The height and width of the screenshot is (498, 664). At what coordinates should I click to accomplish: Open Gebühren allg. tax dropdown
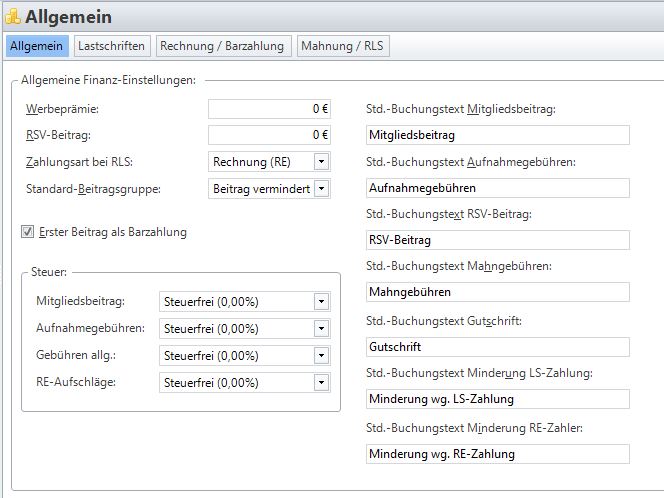320,355
